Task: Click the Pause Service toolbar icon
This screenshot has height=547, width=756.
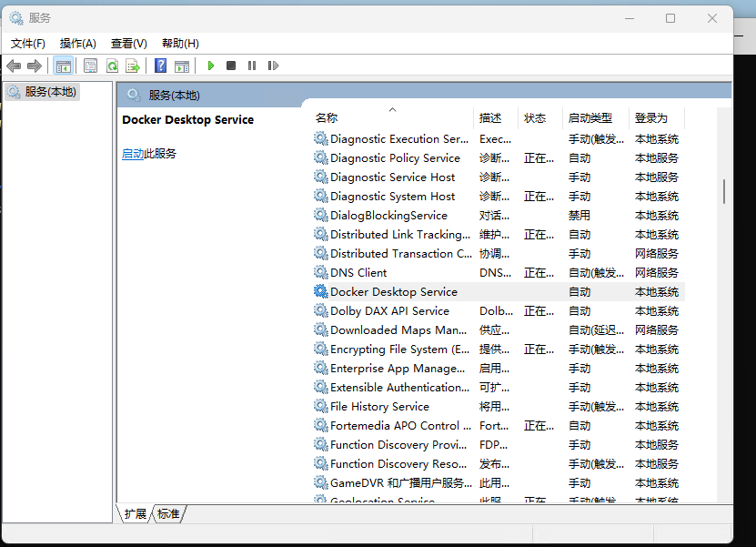Action: point(252,66)
